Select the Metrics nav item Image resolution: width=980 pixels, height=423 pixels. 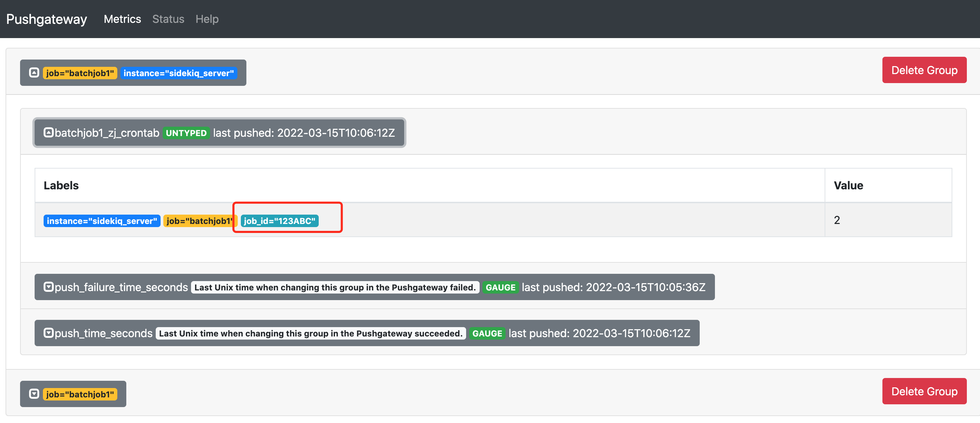point(122,19)
